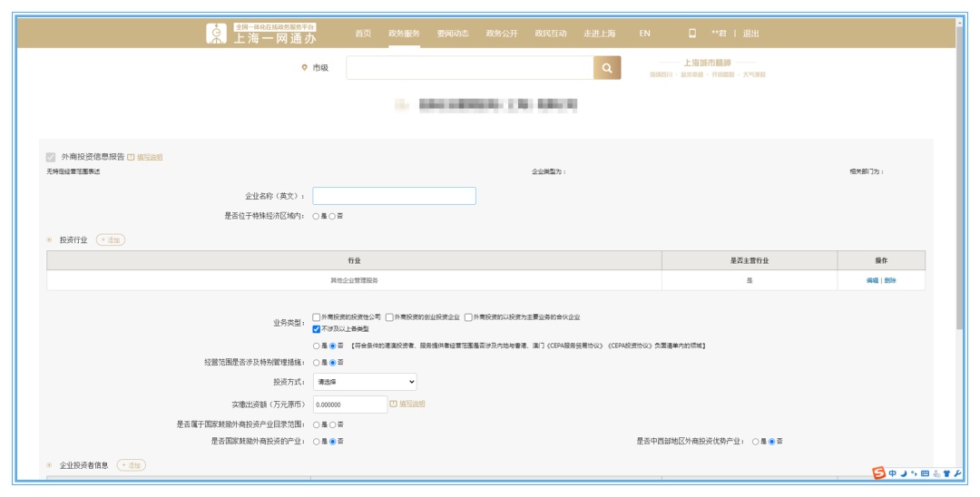This screenshot has width=980, height=497.
Task: Click the 实缴出资额 amount field
Action: (x=350, y=404)
